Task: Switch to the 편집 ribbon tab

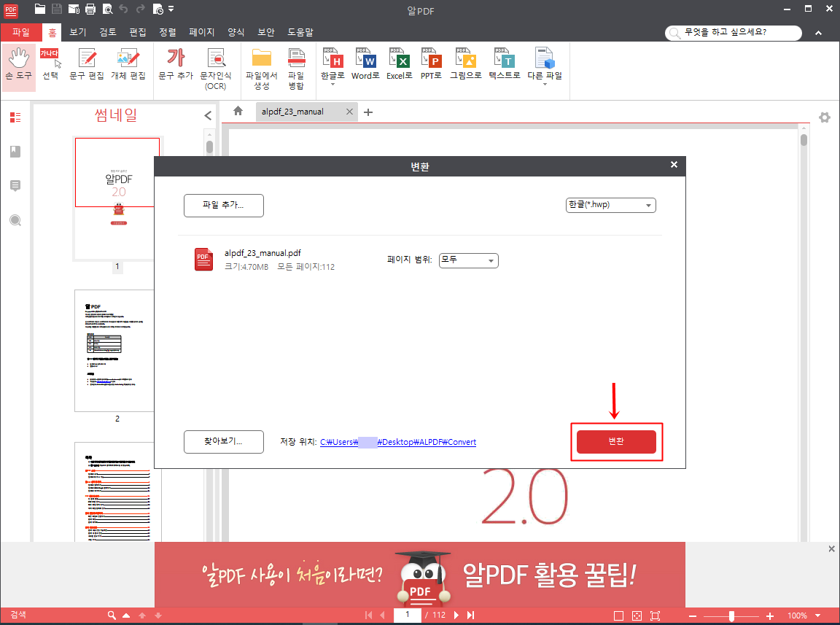Action: point(138,32)
